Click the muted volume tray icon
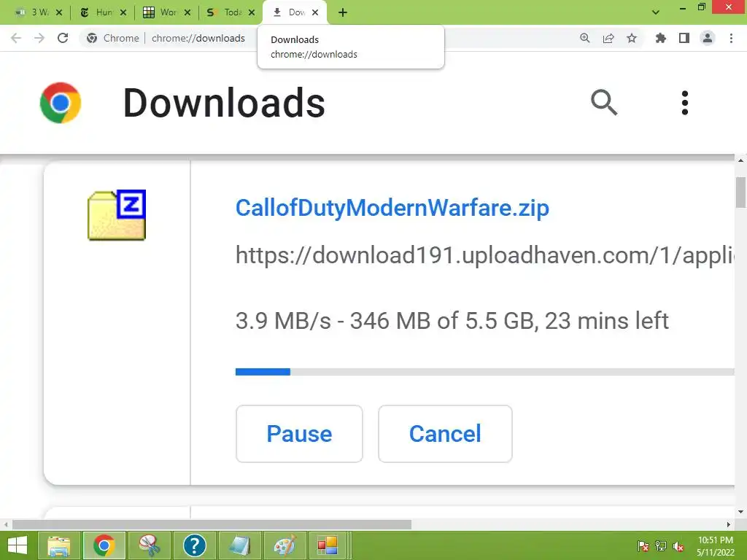This screenshot has height=560, width=747. [x=678, y=546]
